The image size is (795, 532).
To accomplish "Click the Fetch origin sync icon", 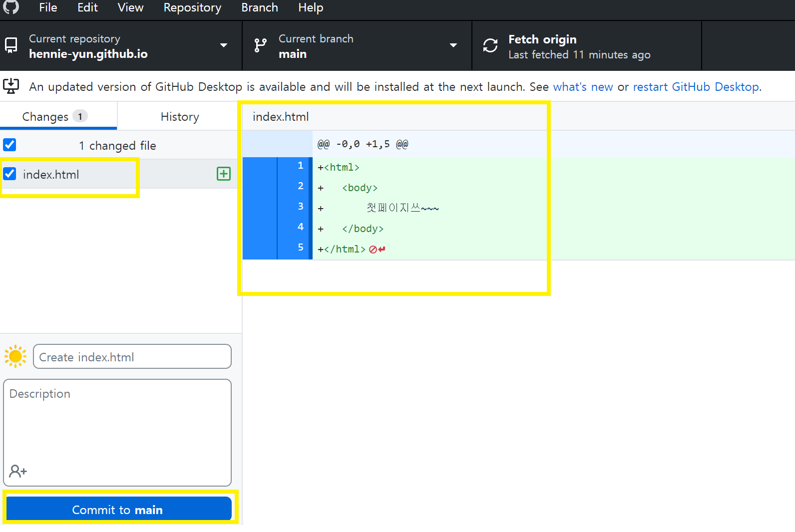I will coord(490,45).
